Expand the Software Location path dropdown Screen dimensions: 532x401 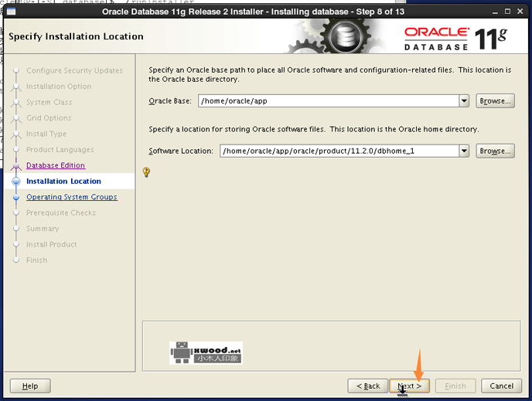click(x=464, y=151)
